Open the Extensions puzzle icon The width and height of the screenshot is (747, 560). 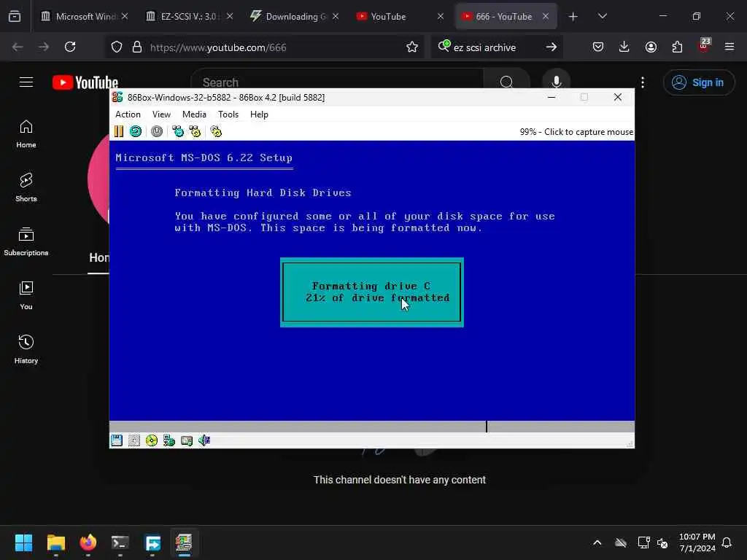pos(677,47)
